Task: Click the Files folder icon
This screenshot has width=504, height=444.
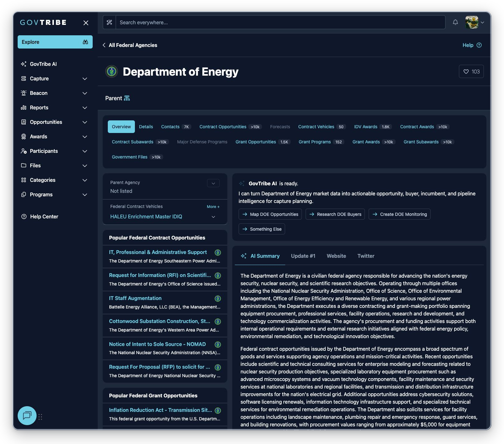Action: pyautogui.click(x=24, y=165)
